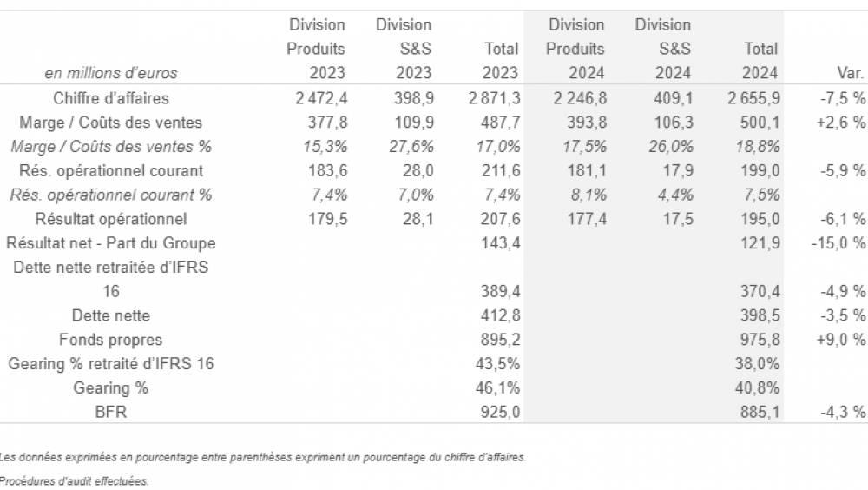Select the -15,0 % variation cell
Screen dimensions: 868x490
[838, 243]
